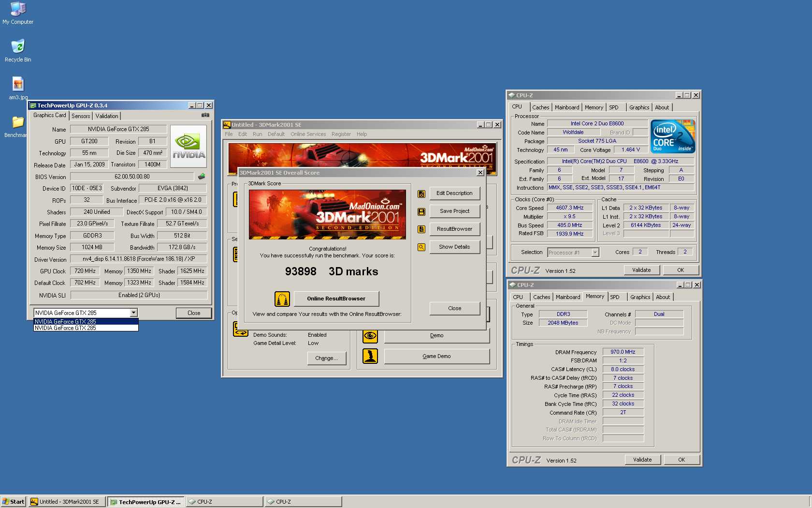
Task: Switch to Validation tab in GPU-Z
Action: click(107, 116)
